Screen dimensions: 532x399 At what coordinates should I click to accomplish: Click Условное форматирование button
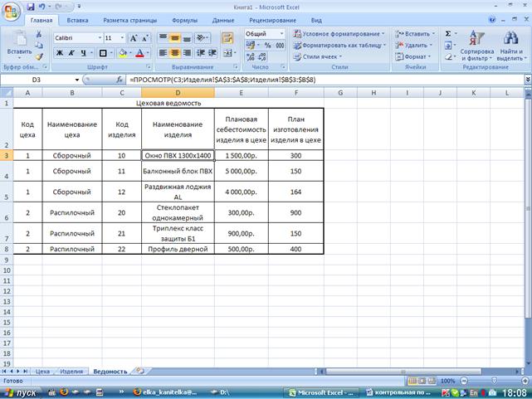(x=336, y=33)
